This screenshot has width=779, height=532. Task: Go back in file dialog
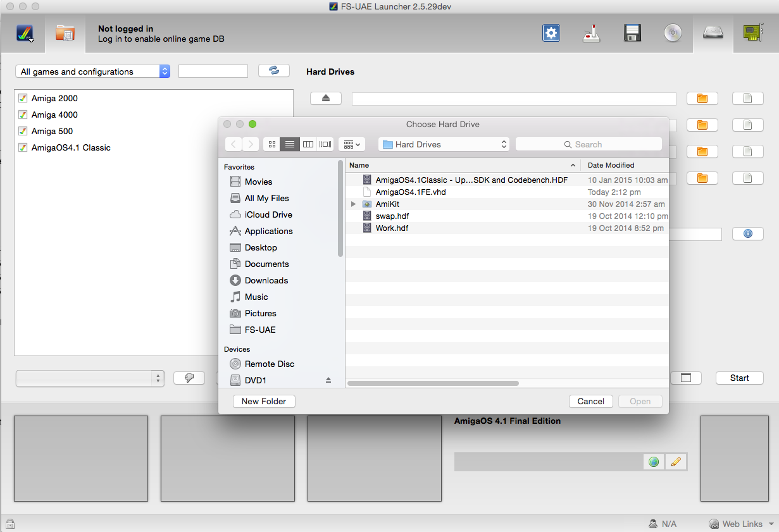pyautogui.click(x=234, y=144)
